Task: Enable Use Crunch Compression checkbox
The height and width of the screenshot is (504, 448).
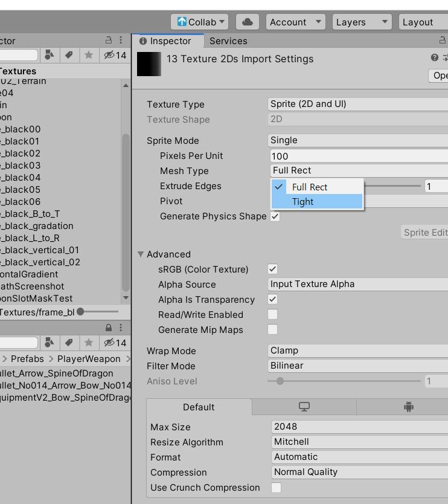Action: [x=276, y=488]
